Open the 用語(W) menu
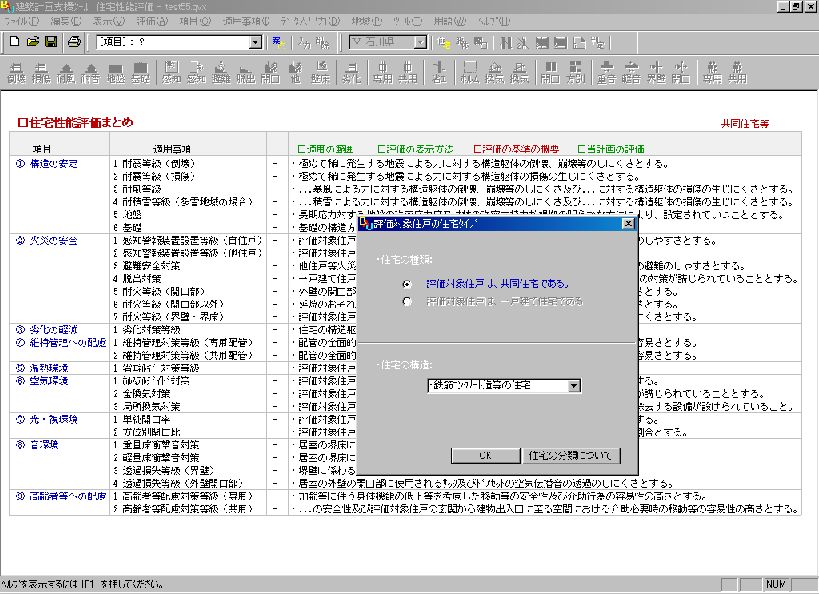The width and height of the screenshot is (819, 594). (x=449, y=21)
